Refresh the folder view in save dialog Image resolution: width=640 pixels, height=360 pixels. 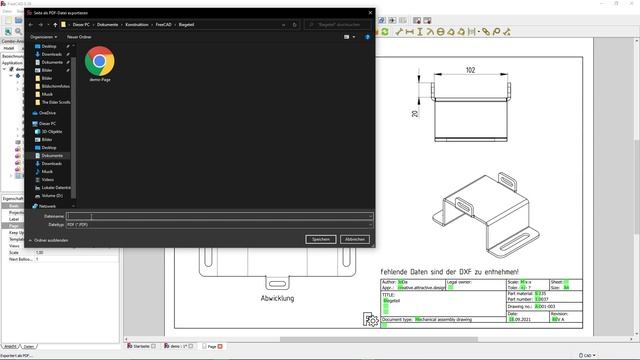coord(295,25)
